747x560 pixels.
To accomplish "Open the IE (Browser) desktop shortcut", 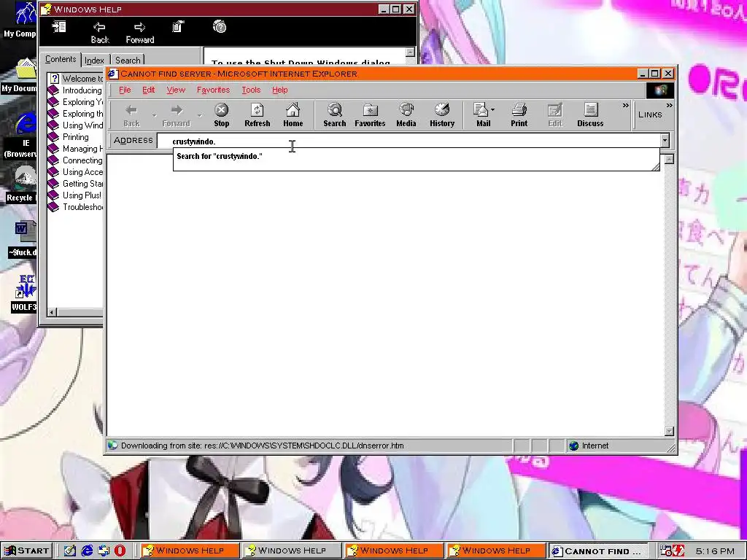I will click(21, 135).
